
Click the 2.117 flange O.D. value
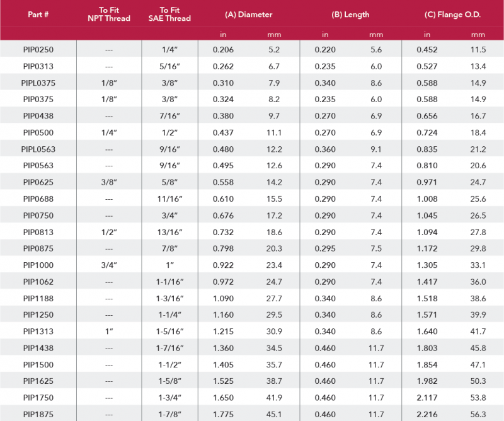(x=427, y=397)
